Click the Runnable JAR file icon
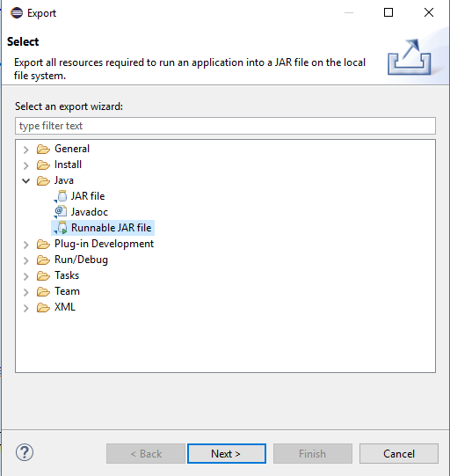Viewport: 450px width, 476px height. coord(61,228)
